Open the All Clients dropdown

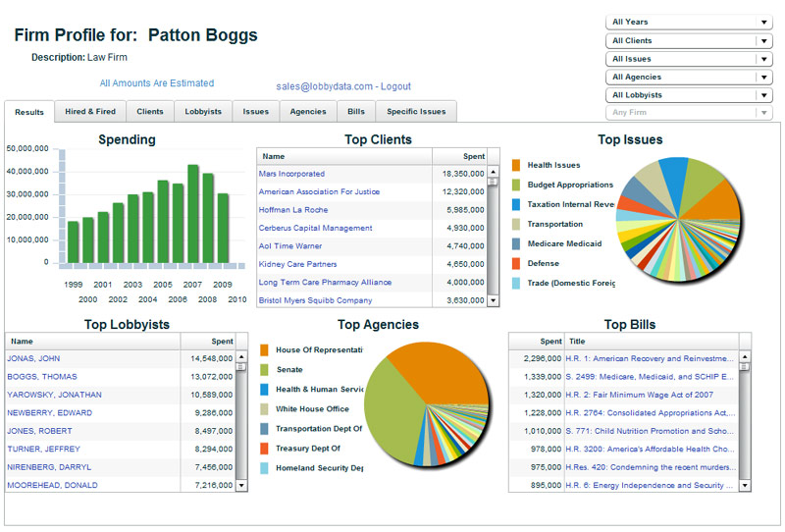(689, 40)
